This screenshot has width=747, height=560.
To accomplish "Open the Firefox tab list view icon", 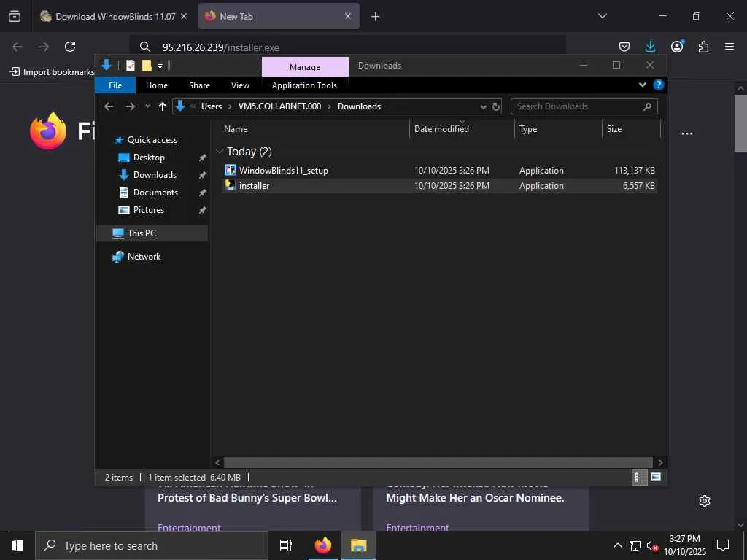I will pyautogui.click(x=15, y=16).
